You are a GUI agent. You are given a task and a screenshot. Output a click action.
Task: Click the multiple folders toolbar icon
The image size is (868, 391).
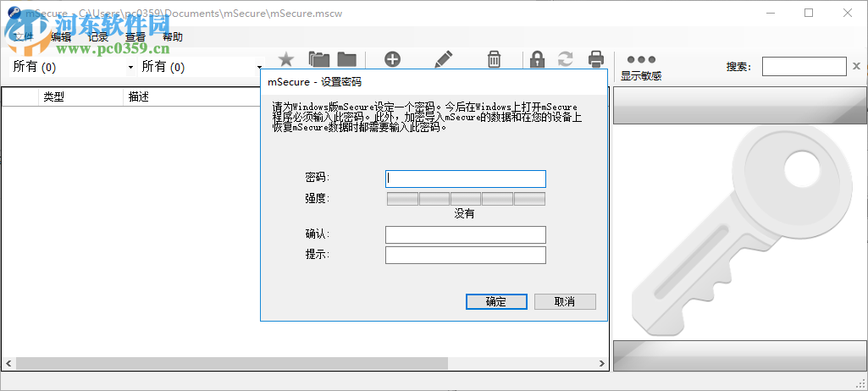click(319, 60)
